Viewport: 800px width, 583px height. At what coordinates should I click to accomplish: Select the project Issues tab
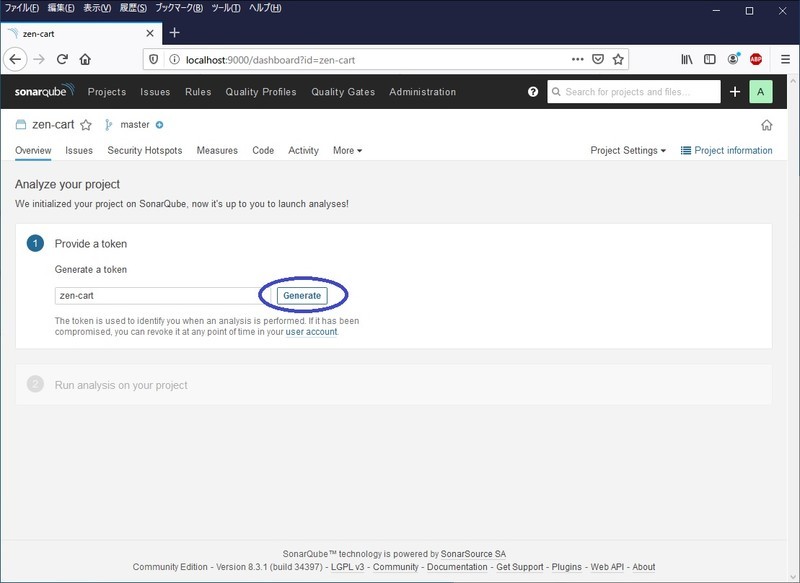[79, 150]
